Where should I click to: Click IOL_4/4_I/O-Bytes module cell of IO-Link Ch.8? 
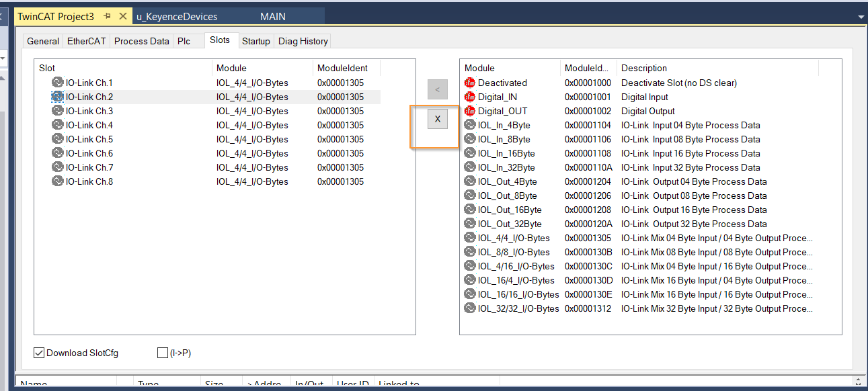252,181
